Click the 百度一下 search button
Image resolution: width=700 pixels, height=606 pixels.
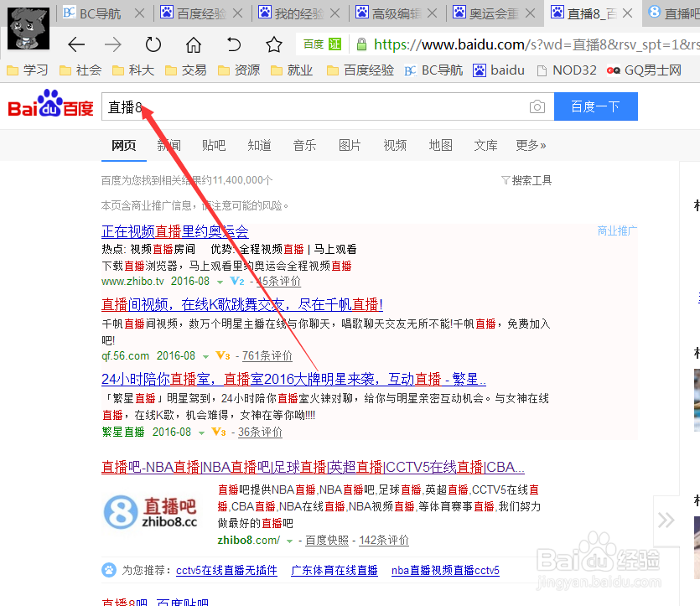595,106
